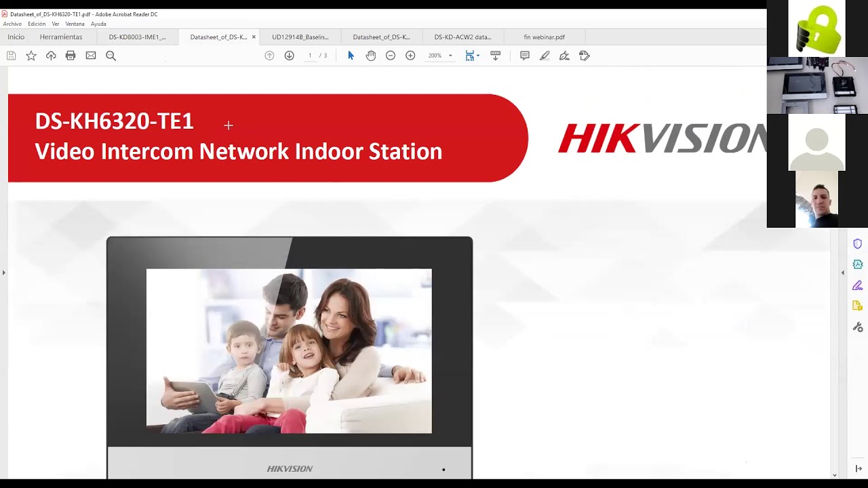The width and height of the screenshot is (868, 488).
Task: Click the expand sidebar arrow at bottom
Action: click(x=859, y=468)
